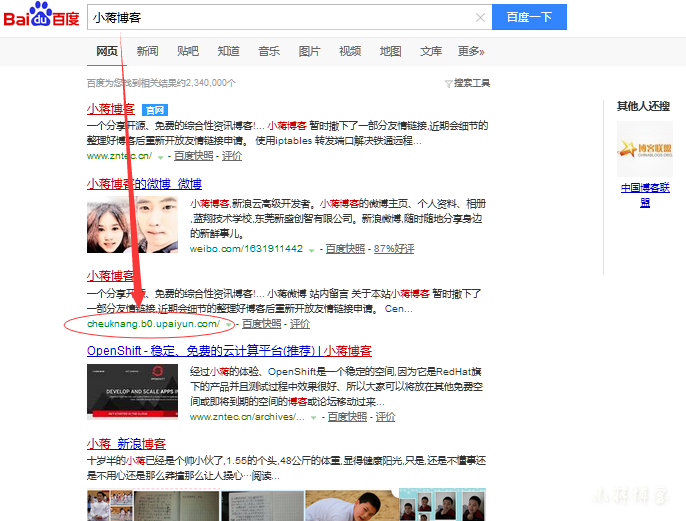The width and height of the screenshot is (686, 521).
Task: Click the weibo.com/1631911442 URL
Action: coord(246,249)
